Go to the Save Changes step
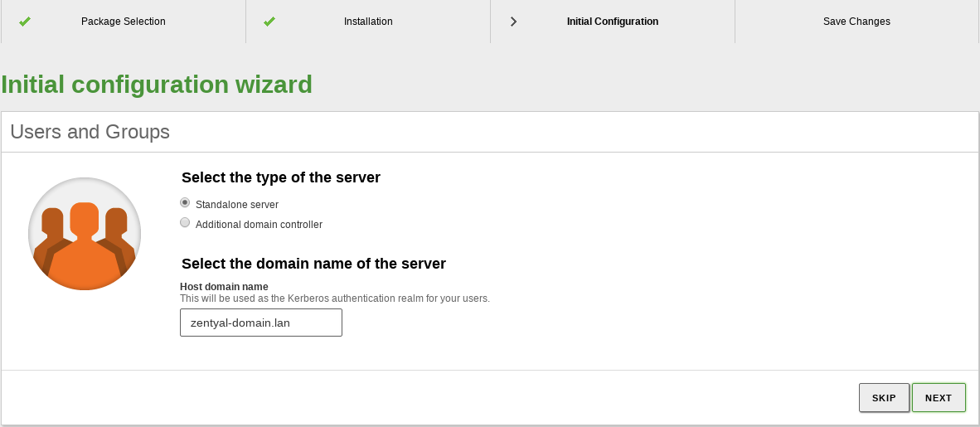This screenshot has height=427, width=980. click(x=856, y=22)
